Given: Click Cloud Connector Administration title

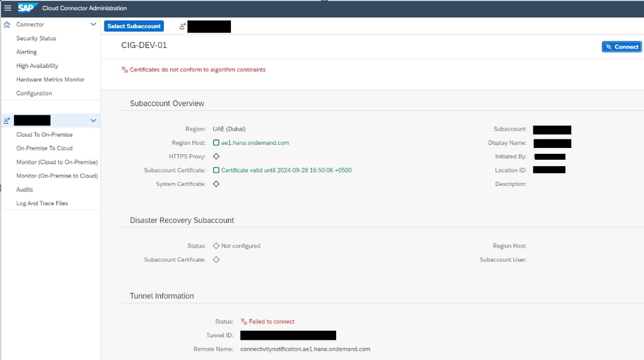Looking at the screenshot, I should [84, 9].
